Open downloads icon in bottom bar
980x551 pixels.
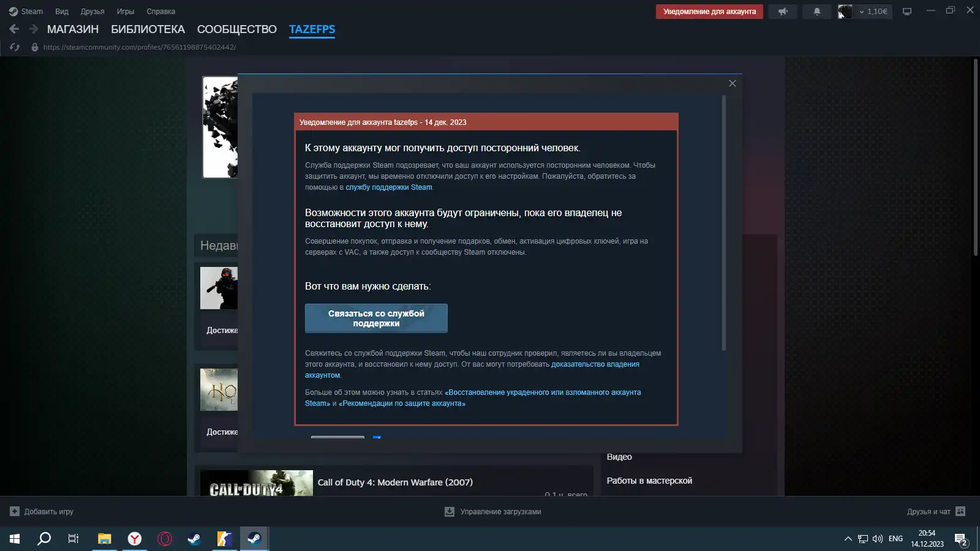click(450, 511)
